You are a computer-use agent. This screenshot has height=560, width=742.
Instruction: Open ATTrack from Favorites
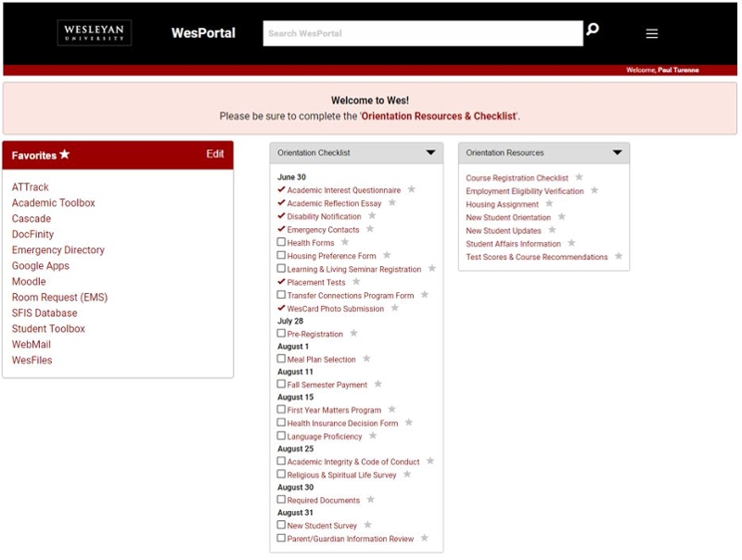(31, 187)
